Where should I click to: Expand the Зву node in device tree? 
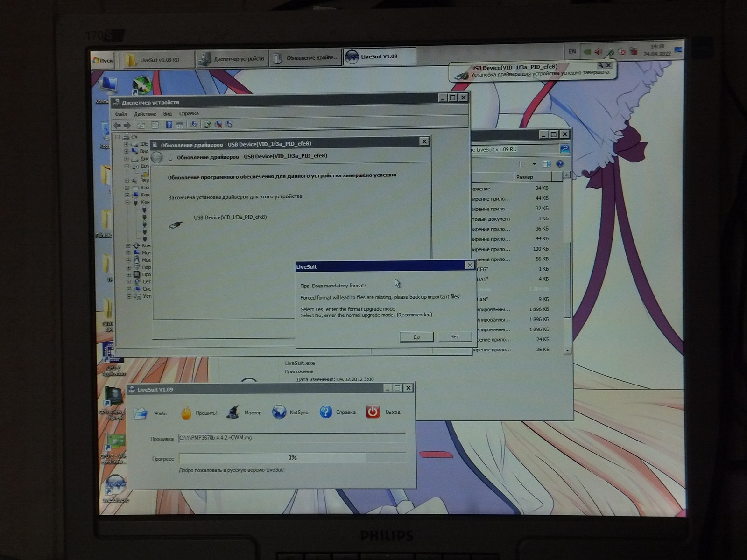point(127,181)
